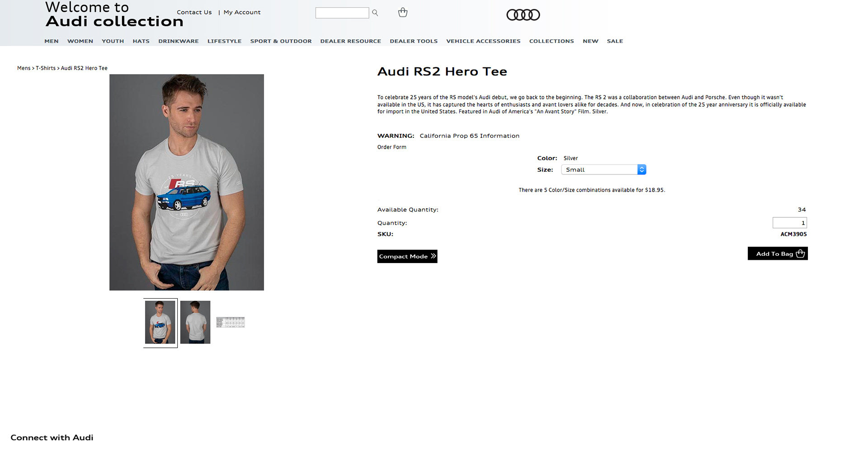Open the COLLECTIONS menu

point(552,41)
